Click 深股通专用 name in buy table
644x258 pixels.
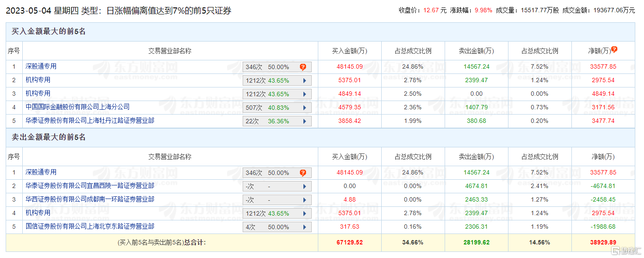[41, 66]
